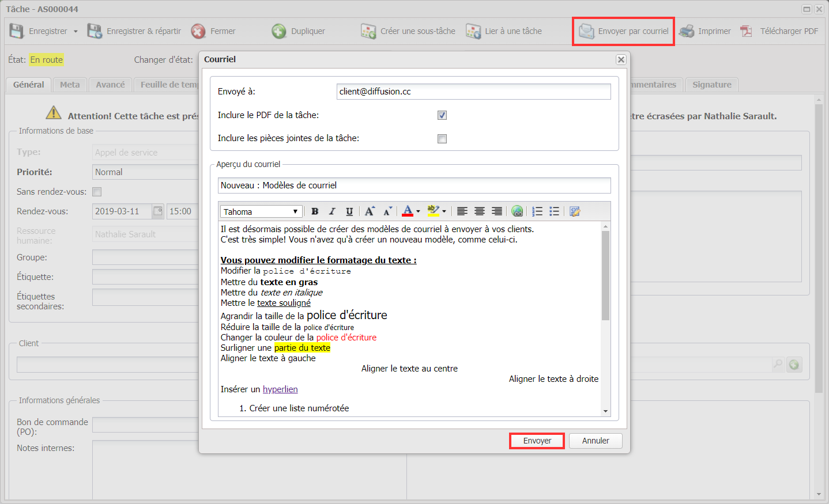
Task: Switch to the Signature tab
Action: click(x=711, y=85)
